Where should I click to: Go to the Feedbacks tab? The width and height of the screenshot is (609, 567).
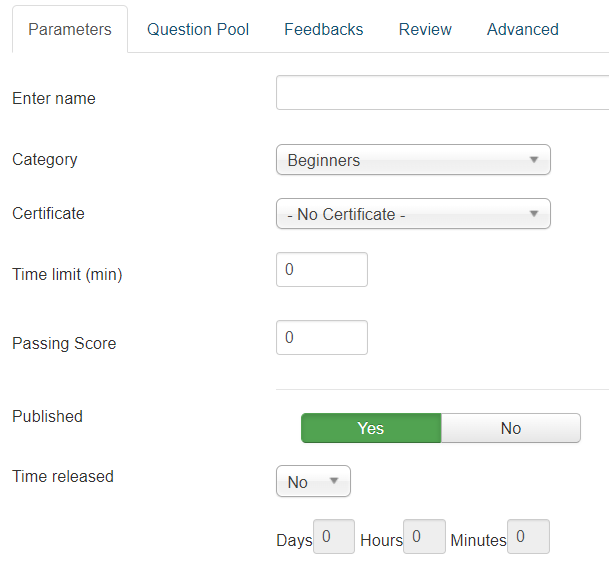click(x=323, y=29)
